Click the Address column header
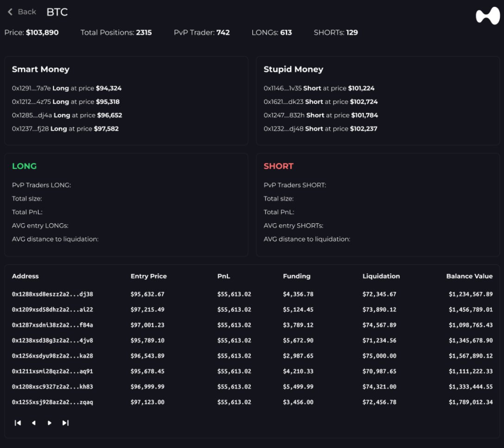This screenshot has height=448, width=504. 25,276
